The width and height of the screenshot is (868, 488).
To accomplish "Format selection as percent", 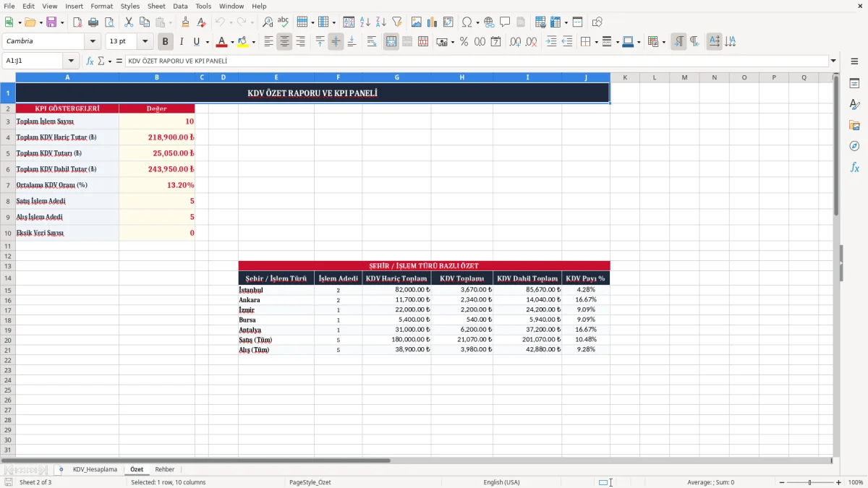I will click(464, 42).
